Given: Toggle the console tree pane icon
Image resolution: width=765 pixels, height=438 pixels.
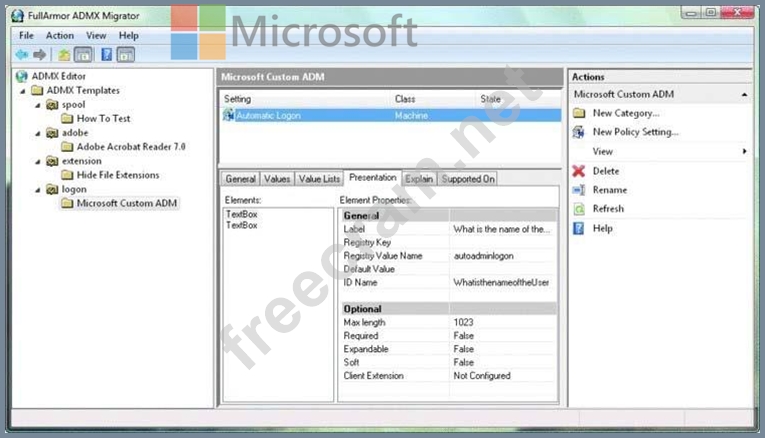Looking at the screenshot, I should (83, 55).
